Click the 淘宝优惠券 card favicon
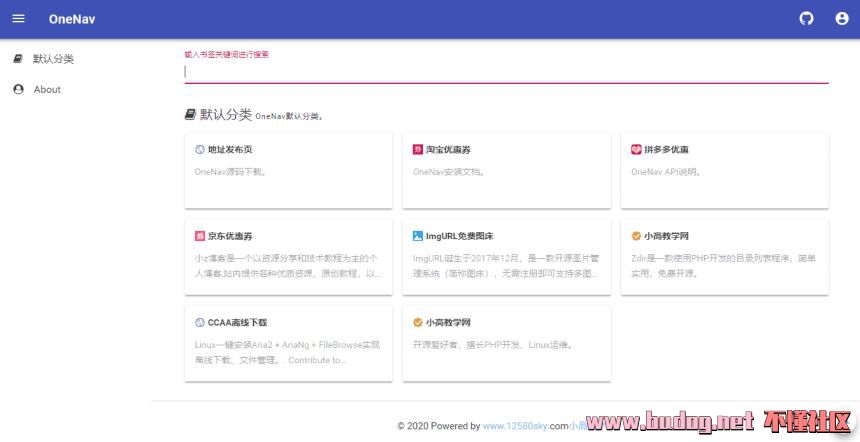 click(417, 149)
